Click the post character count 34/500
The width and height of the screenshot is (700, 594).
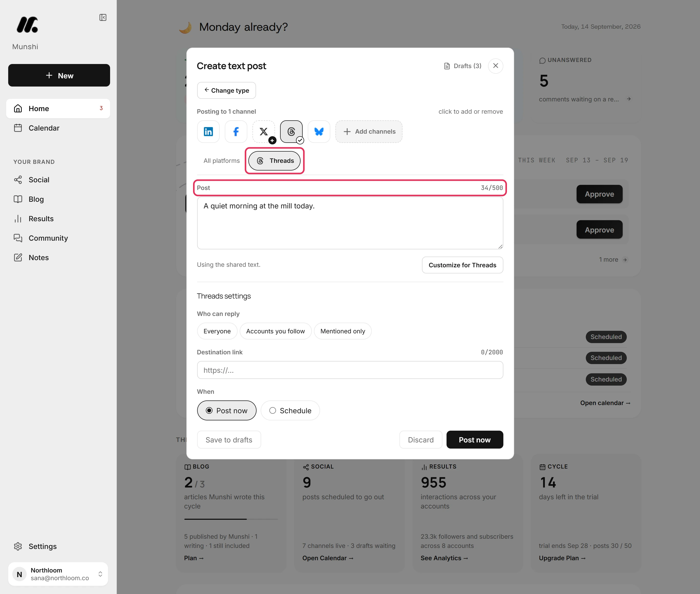click(x=492, y=188)
